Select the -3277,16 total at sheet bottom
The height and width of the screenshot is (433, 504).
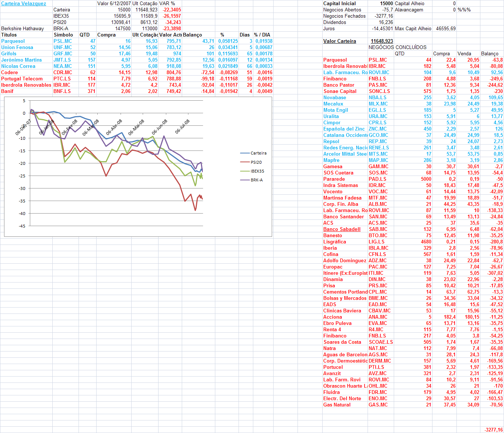(x=493, y=430)
